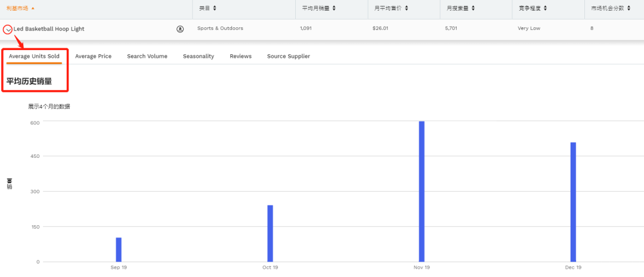Switch to the Average Price tab

click(x=93, y=56)
